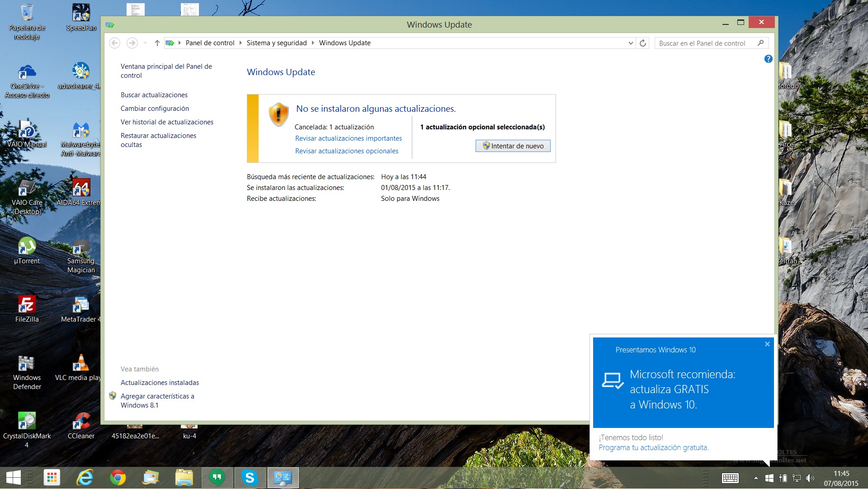This screenshot has height=489, width=868.
Task: Click the network status icon
Action: click(x=797, y=478)
